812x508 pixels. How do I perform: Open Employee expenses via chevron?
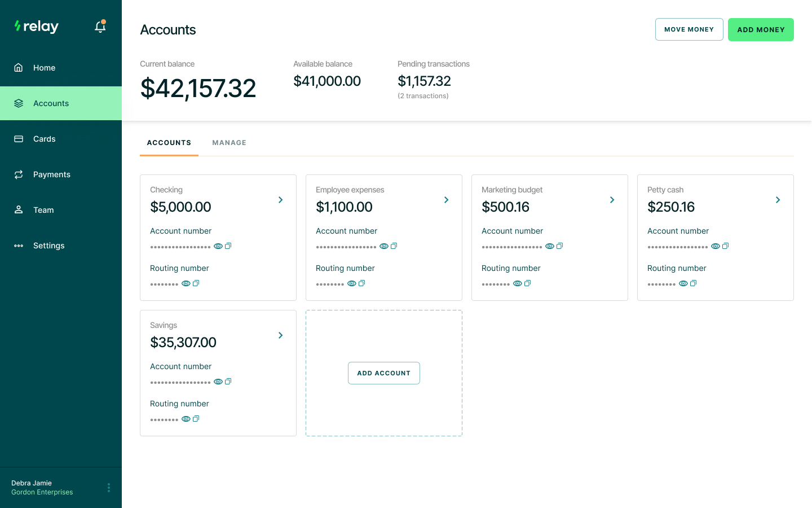click(x=447, y=200)
